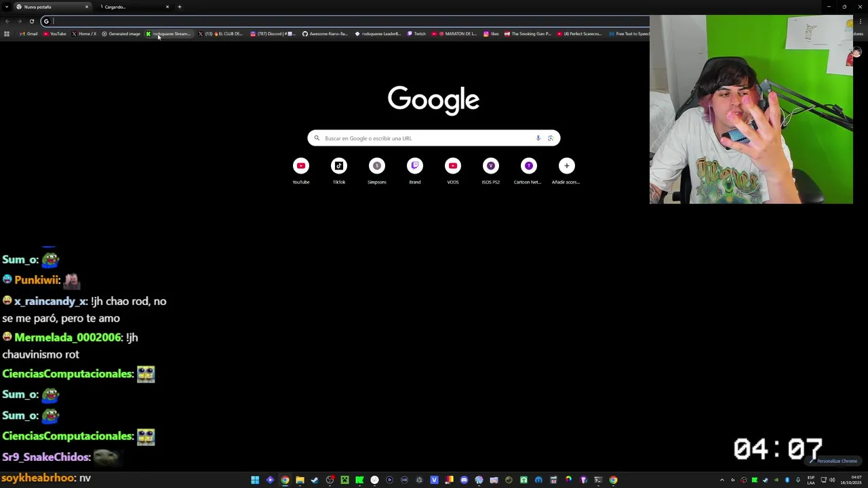Open the Windows Start menu
The image size is (868, 488).
pos(255,480)
